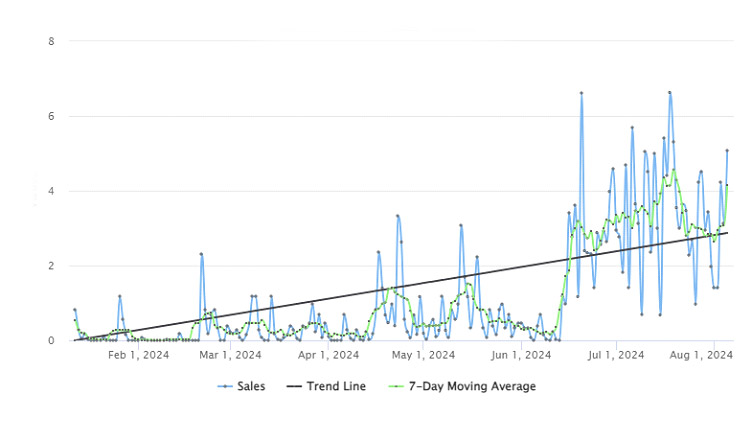Image resolution: width=752 pixels, height=441 pixels.
Task: Click the Aug 1, 2024 x-axis label
Action: pos(711,354)
